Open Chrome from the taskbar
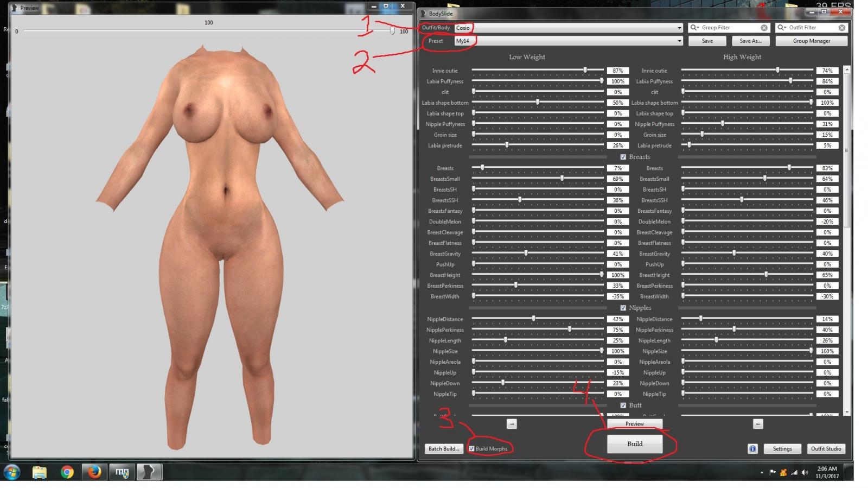 (x=67, y=472)
